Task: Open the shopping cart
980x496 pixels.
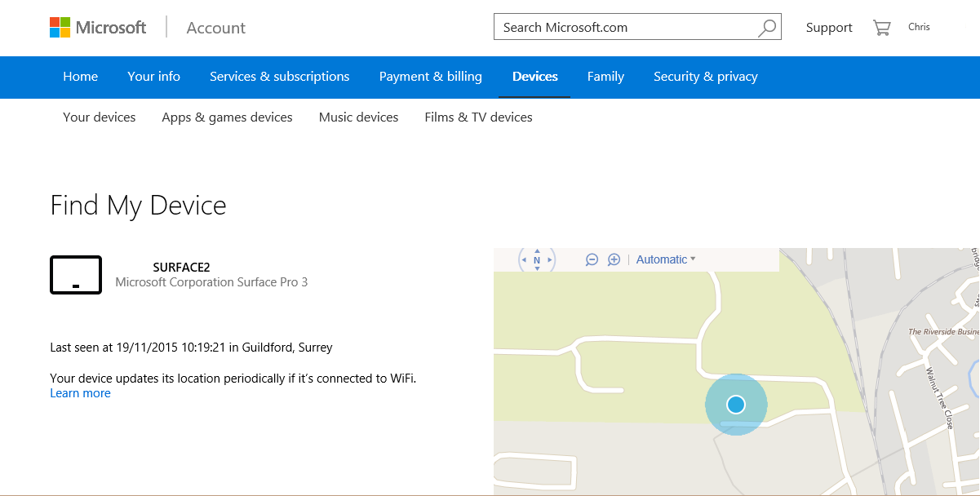Action: tap(881, 28)
